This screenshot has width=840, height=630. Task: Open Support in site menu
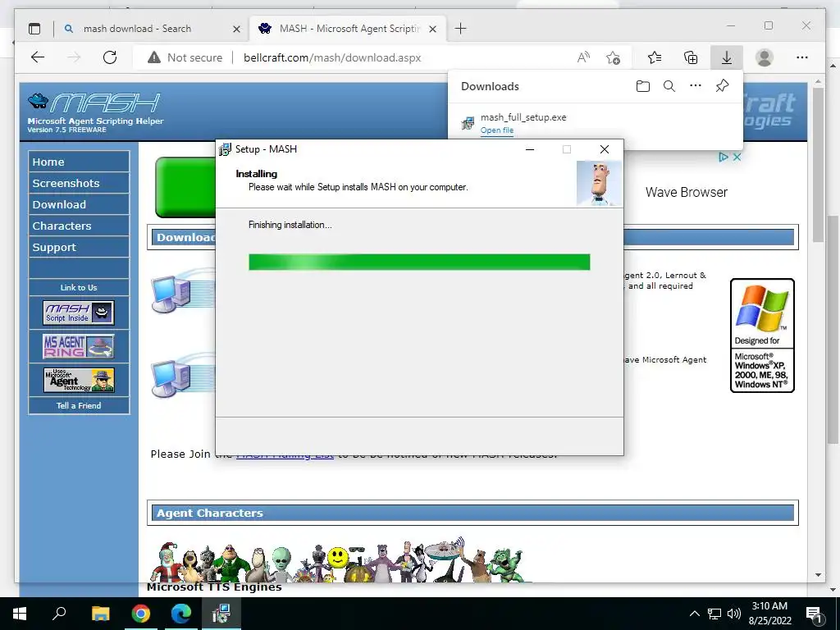(x=79, y=248)
